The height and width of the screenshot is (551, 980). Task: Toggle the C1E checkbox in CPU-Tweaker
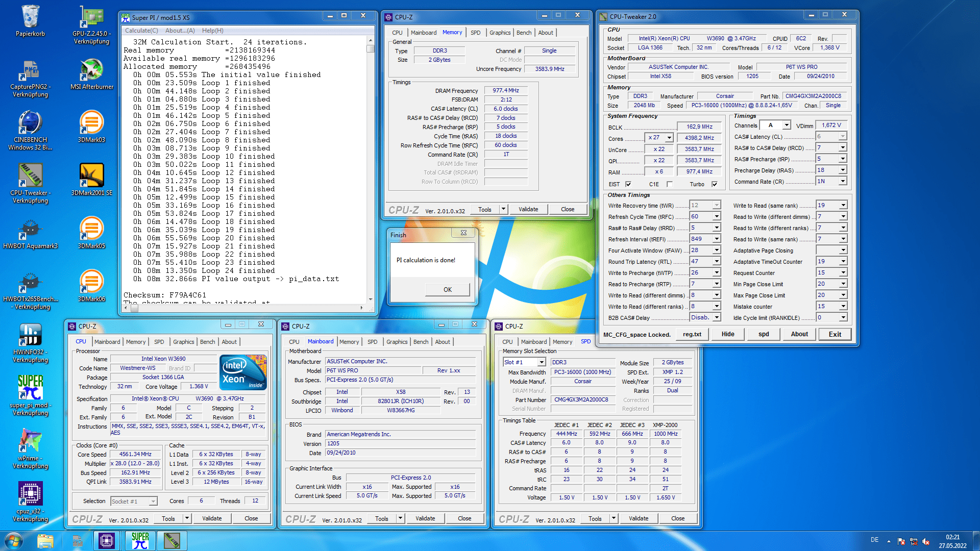(670, 184)
